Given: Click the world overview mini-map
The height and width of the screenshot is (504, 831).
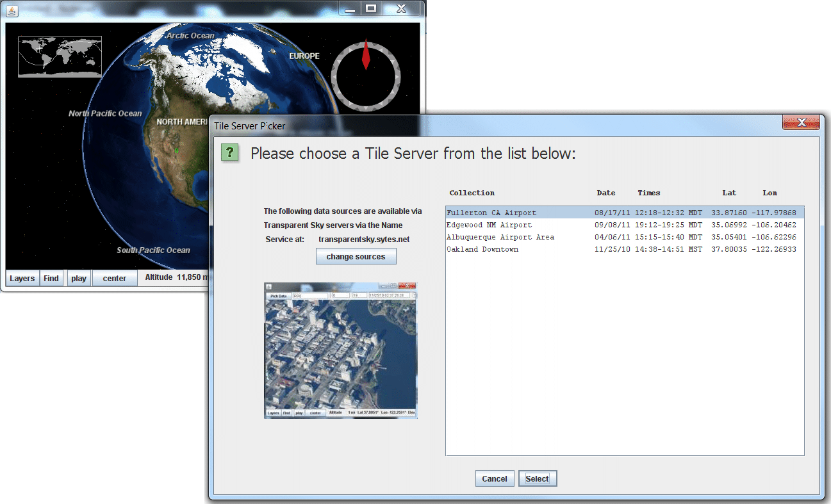Looking at the screenshot, I should tap(60, 56).
